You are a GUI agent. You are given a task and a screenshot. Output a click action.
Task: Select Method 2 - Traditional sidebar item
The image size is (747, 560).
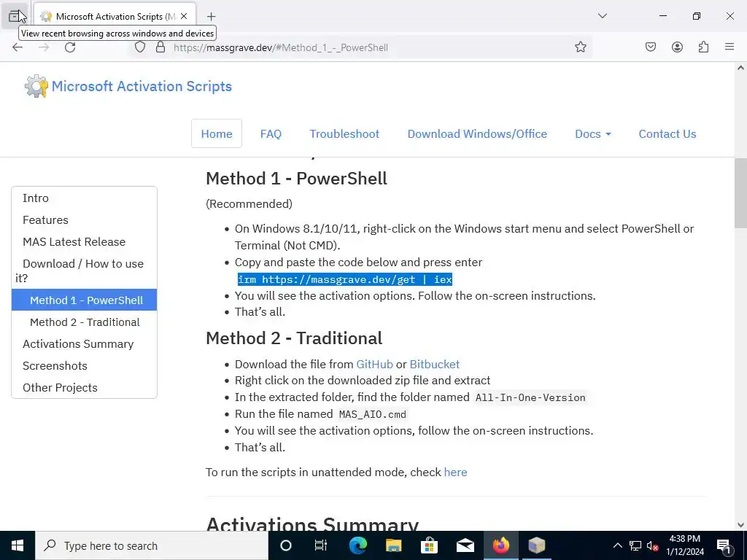85,322
